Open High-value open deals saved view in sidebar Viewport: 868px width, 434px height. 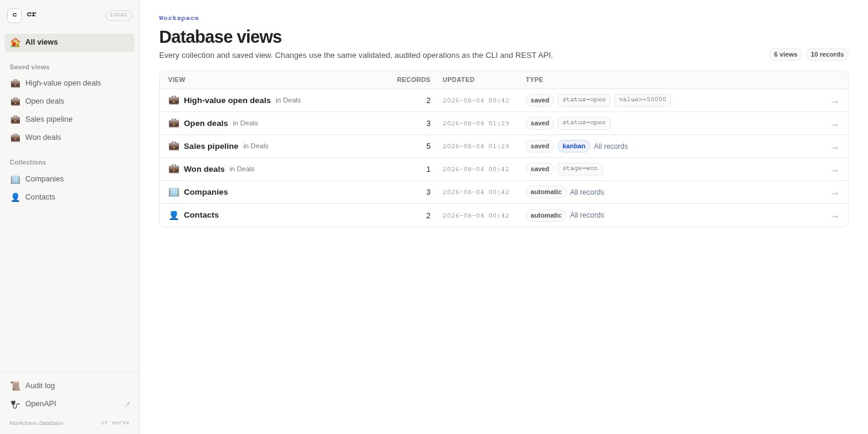pos(69,83)
